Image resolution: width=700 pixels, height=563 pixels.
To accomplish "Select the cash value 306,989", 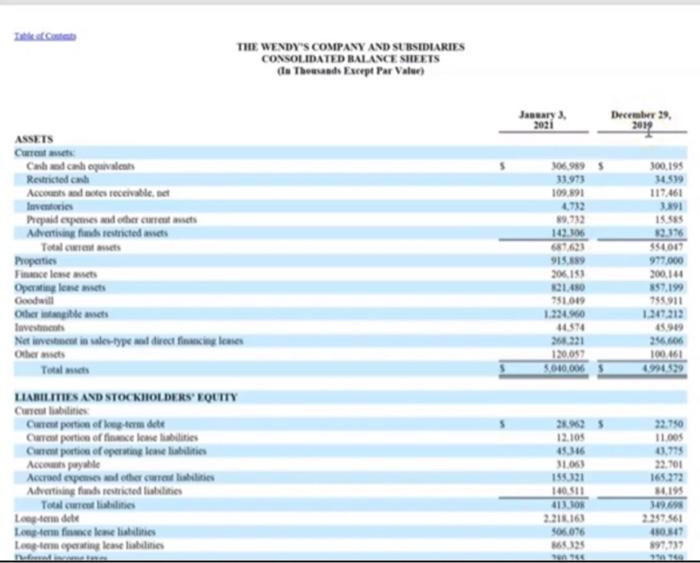I will point(568,166).
